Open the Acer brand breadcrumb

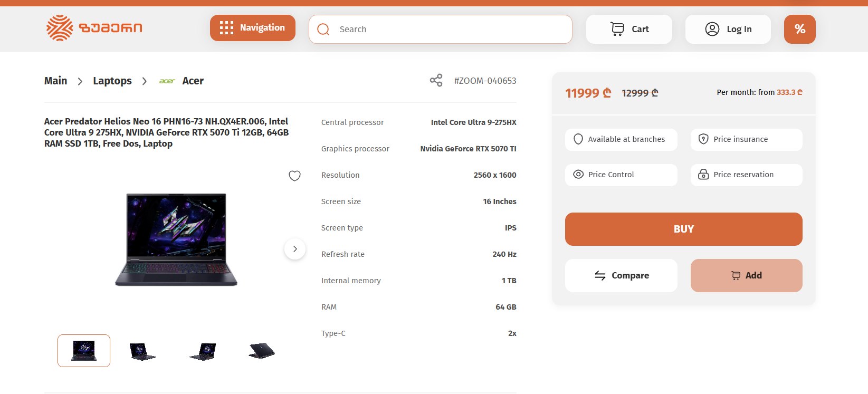tap(193, 81)
